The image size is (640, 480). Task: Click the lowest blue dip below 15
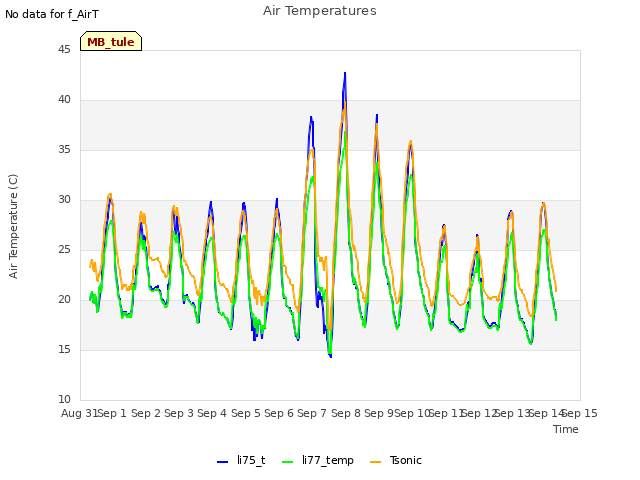click(x=331, y=356)
